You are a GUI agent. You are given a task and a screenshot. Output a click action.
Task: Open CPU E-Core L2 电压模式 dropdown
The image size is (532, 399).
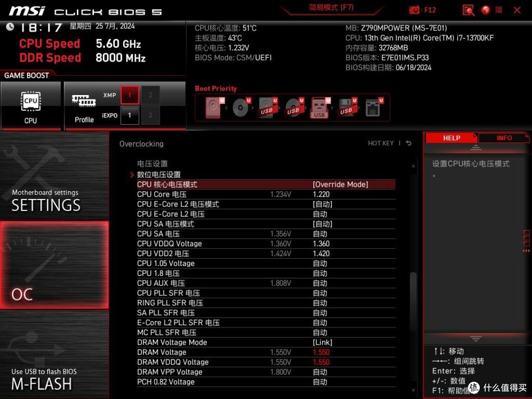tap(322, 204)
